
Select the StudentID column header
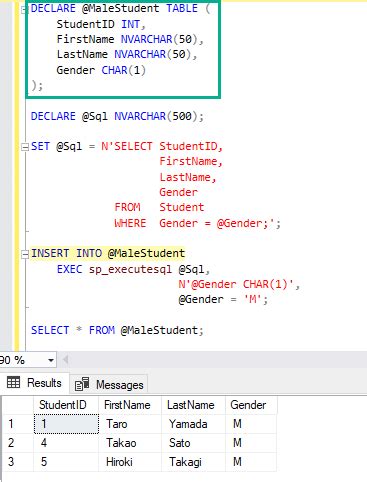click(x=66, y=405)
